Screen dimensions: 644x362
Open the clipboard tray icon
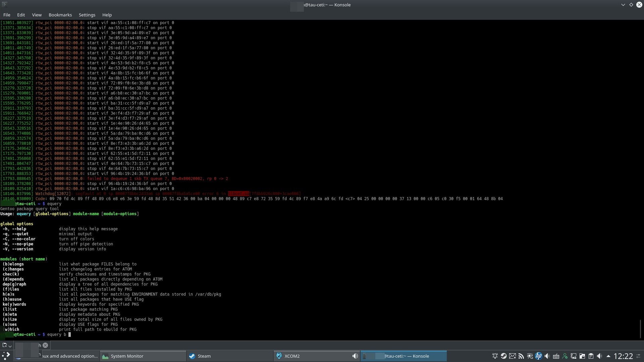(591, 356)
